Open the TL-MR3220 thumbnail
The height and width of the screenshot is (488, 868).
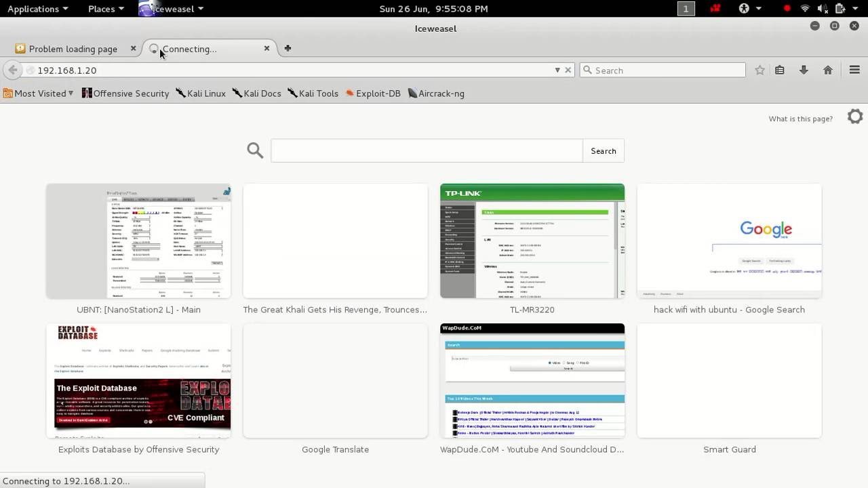(532, 241)
